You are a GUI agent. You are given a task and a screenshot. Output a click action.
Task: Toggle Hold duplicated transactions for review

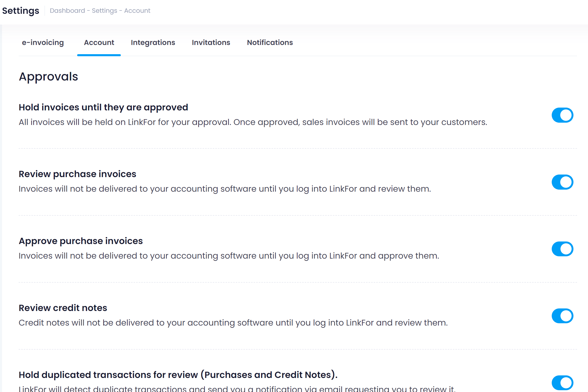pyautogui.click(x=562, y=383)
